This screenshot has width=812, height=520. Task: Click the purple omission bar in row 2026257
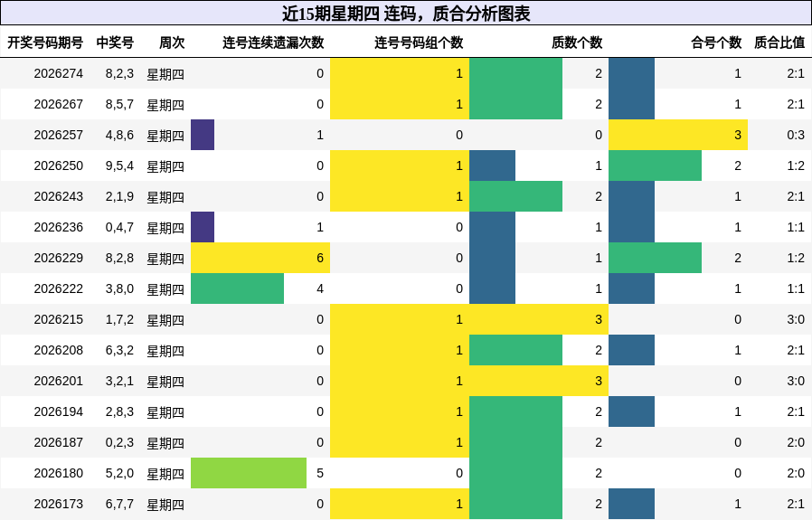click(x=203, y=135)
